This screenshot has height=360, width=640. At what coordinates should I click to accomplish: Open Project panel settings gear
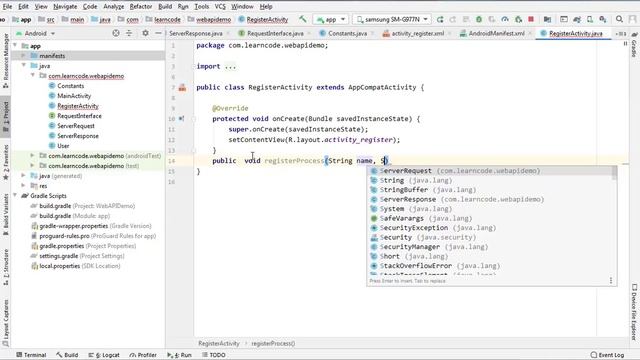pyautogui.click(x=145, y=33)
